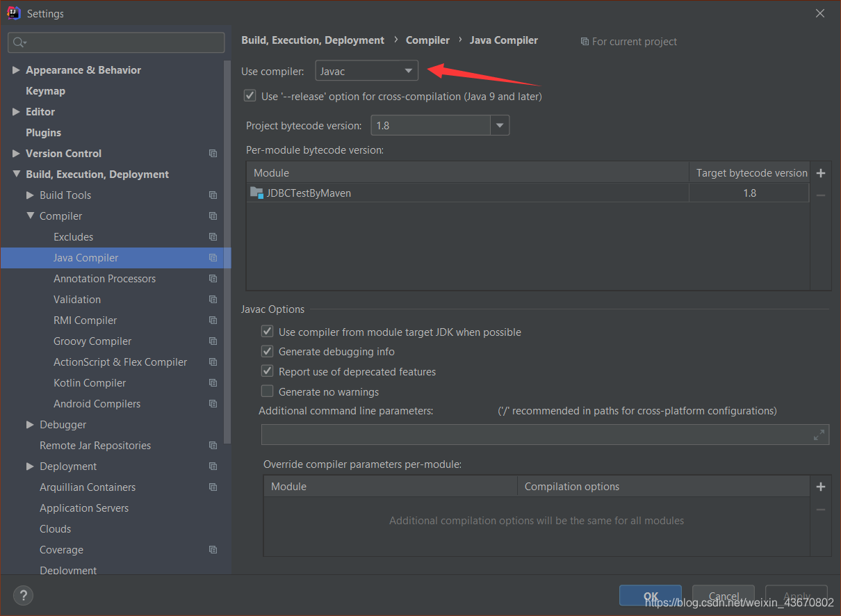
Task: Select Keymap in settings tree
Action: pos(45,91)
